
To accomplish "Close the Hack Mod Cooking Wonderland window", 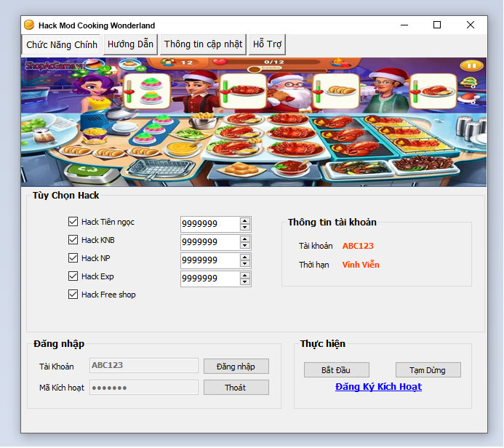I will click(x=471, y=25).
